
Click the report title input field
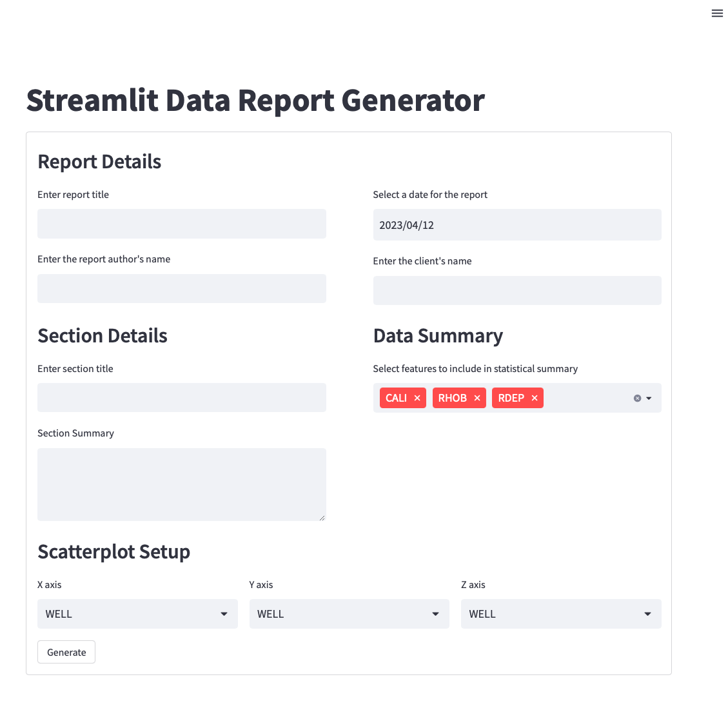tap(182, 224)
